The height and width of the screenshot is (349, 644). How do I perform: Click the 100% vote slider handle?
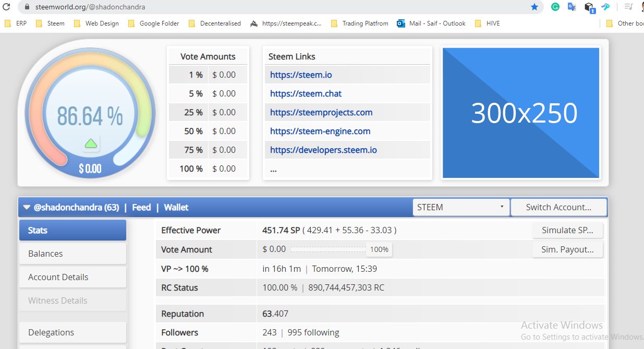click(379, 249)
